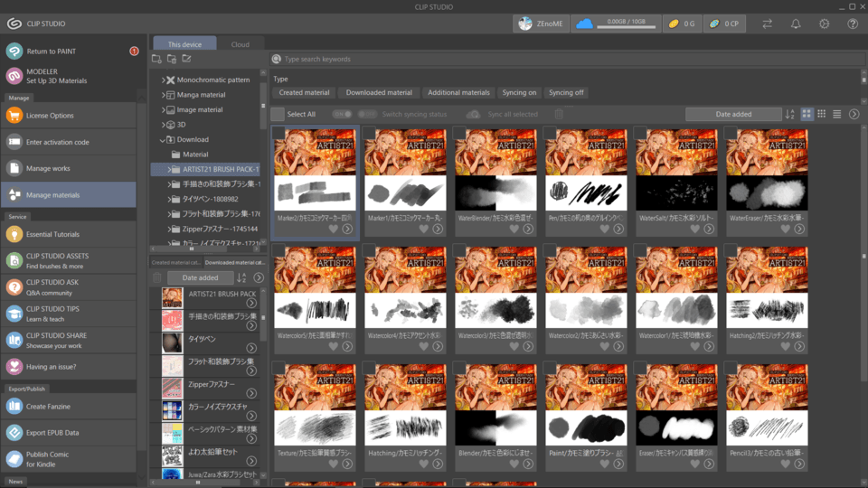Toggle the ON syncing switch
The width and height of the screenshot is (868, 488).
click(x=342, y=114)
